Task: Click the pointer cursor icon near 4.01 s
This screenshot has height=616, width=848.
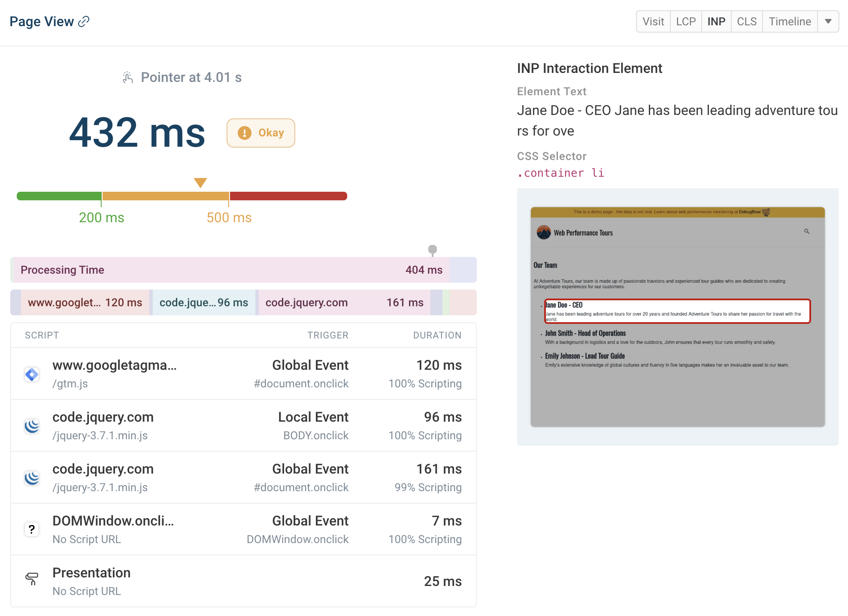Action: (127, 77)
